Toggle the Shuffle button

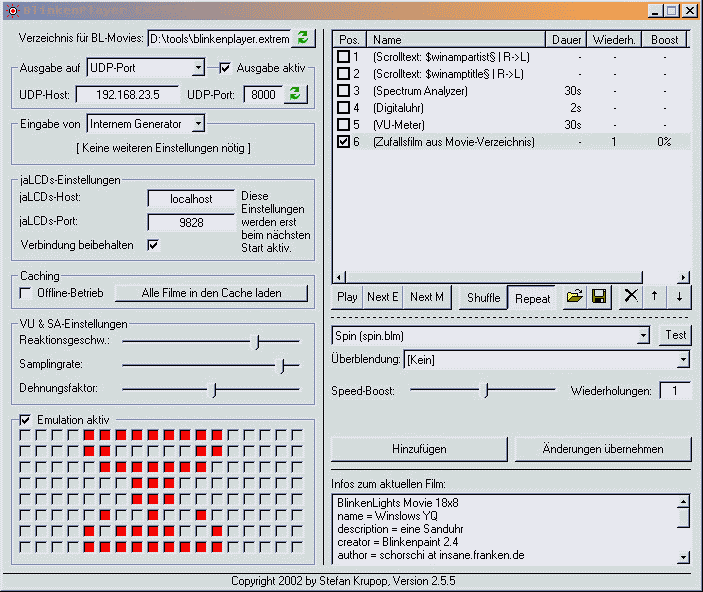coord(483,297)
